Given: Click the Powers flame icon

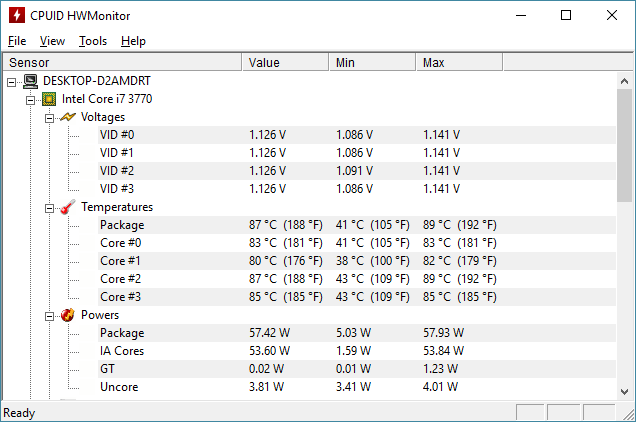Looking at the screenshot, I should 68,315.
